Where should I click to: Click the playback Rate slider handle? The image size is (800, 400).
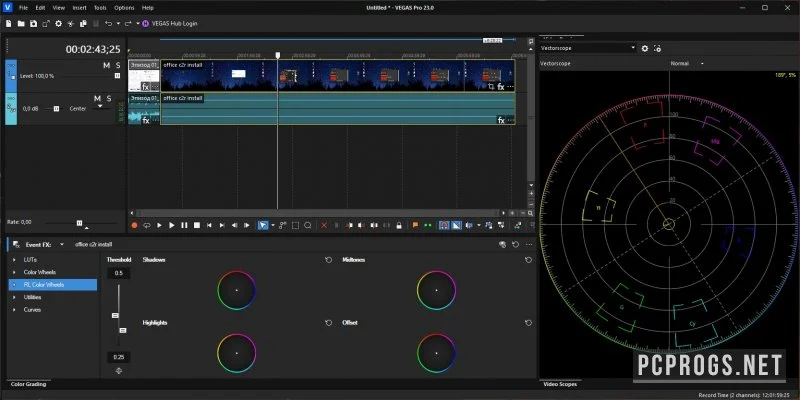pos(80,223)
